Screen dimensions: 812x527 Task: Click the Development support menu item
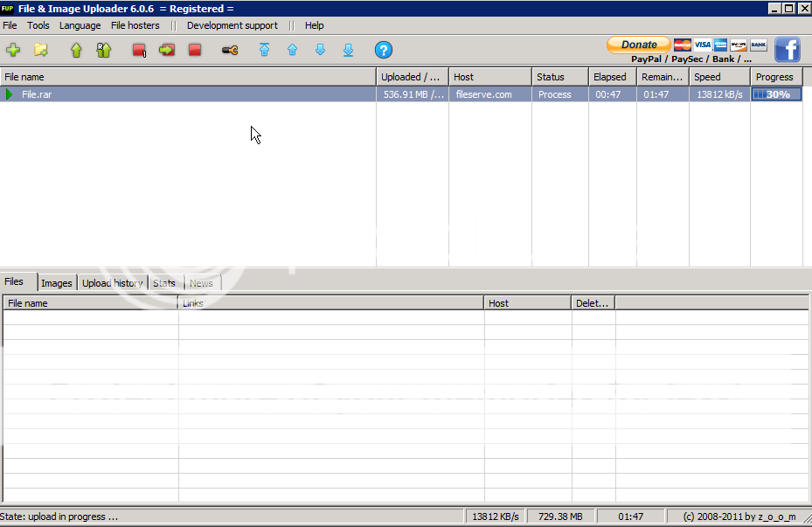[232, 25]
